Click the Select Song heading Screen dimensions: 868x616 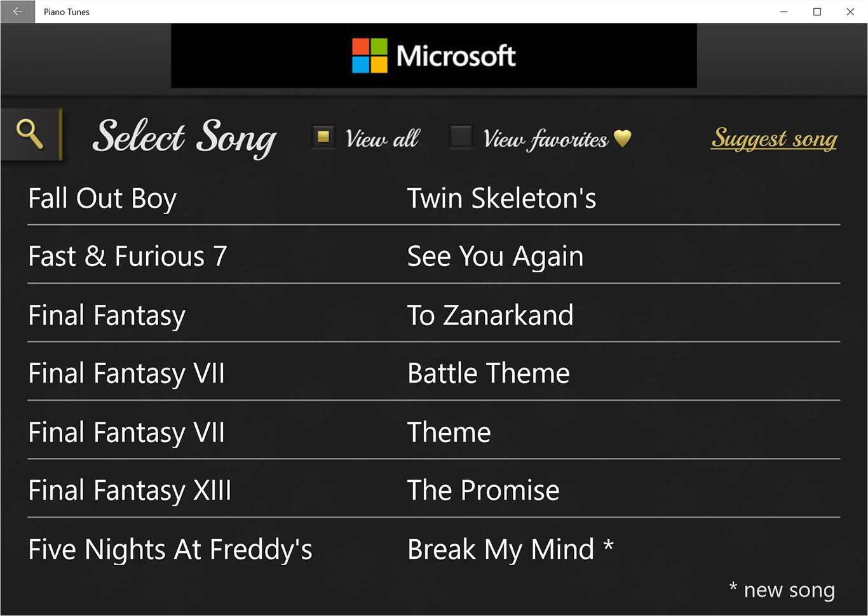184,137
